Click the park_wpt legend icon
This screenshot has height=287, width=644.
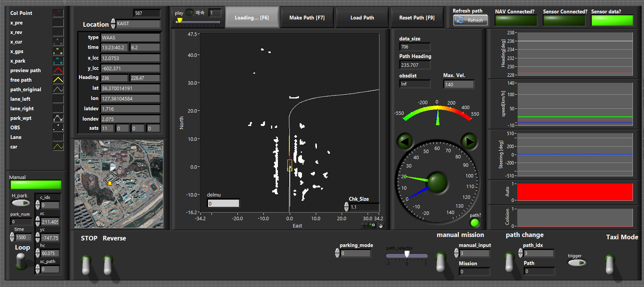(x=58, y=118)
